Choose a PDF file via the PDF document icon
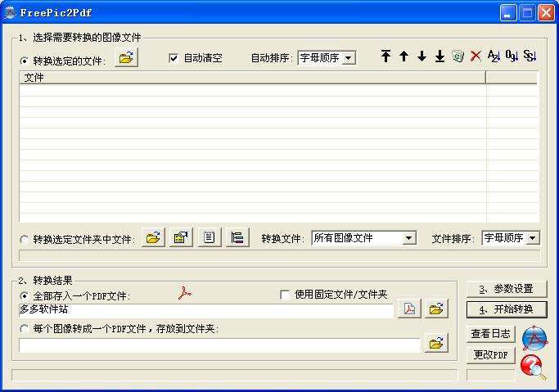559x392 pixels. [x=409, y=309]
